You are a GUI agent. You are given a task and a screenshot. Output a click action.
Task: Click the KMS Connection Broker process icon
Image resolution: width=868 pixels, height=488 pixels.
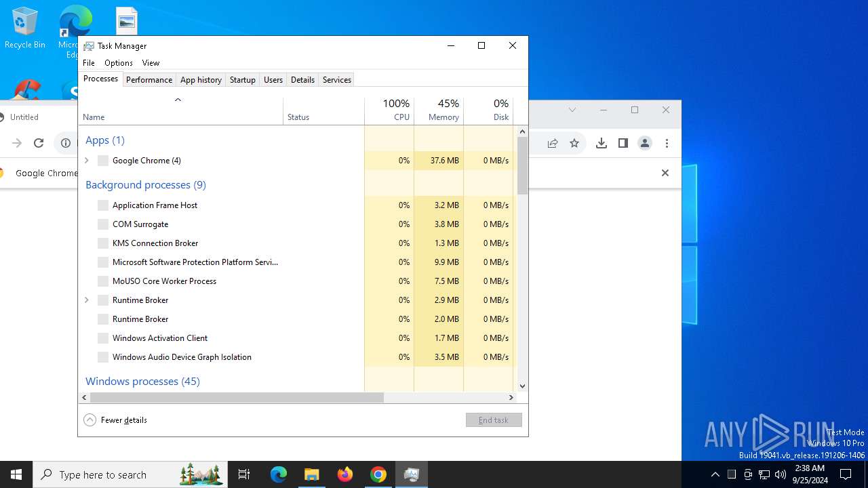click(x=103, y=243)
